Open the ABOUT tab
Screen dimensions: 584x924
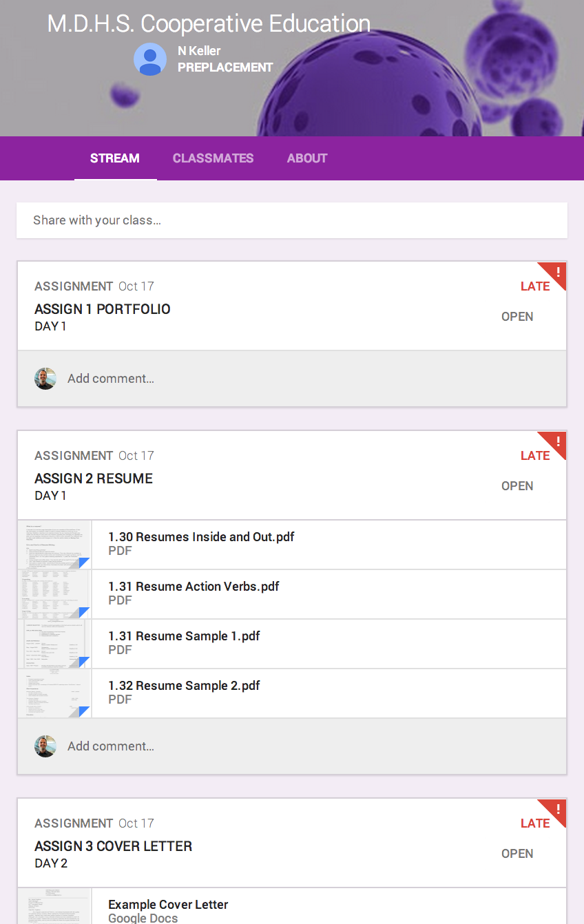307,158
